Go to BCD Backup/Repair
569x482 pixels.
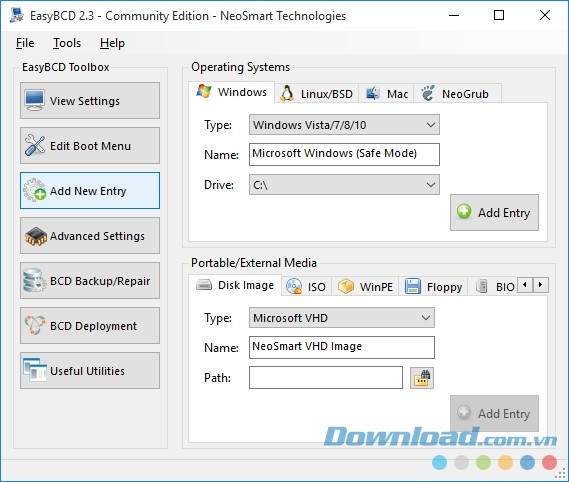(90, 281)
